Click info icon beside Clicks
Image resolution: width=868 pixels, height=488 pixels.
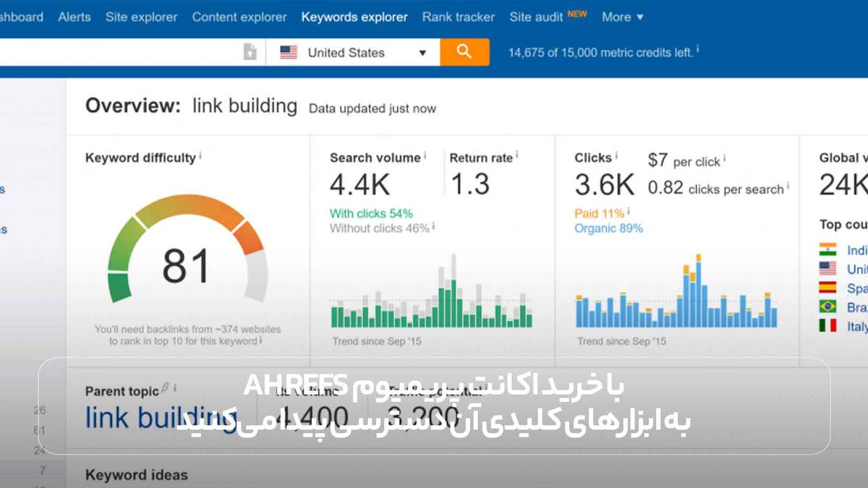coord(617,155)
